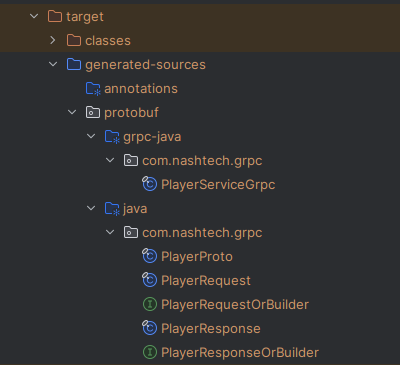
Task: Select the java folder label
Action: click(x=135, y=209)
